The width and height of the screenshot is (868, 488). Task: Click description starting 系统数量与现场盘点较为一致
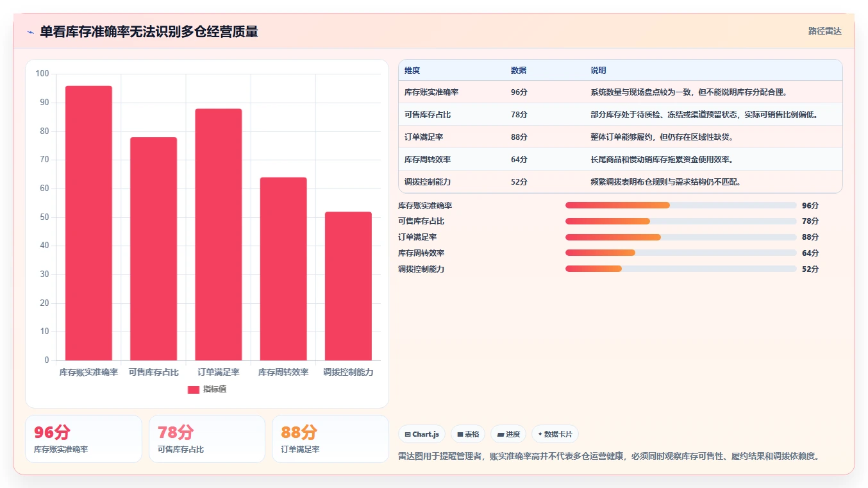coord(689,92)
